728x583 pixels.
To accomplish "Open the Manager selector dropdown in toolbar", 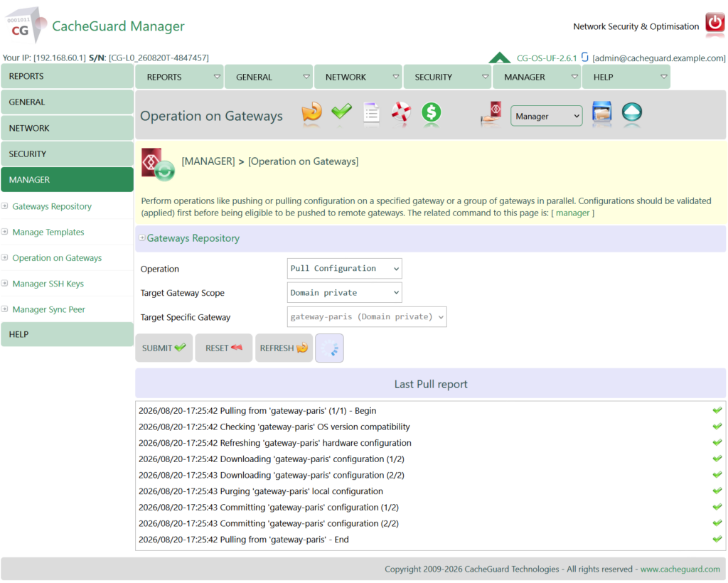I will coord(547,116).
